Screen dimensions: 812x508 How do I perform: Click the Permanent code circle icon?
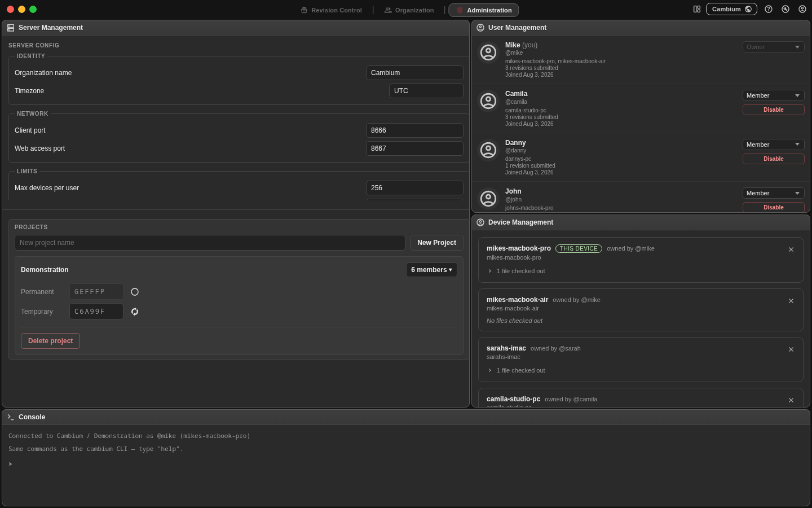tap(135, 292)
